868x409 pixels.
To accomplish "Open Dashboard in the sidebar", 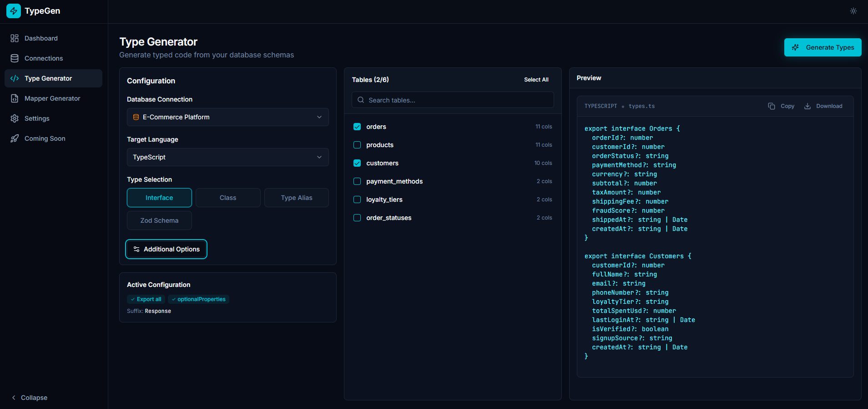I will point(53,38).
